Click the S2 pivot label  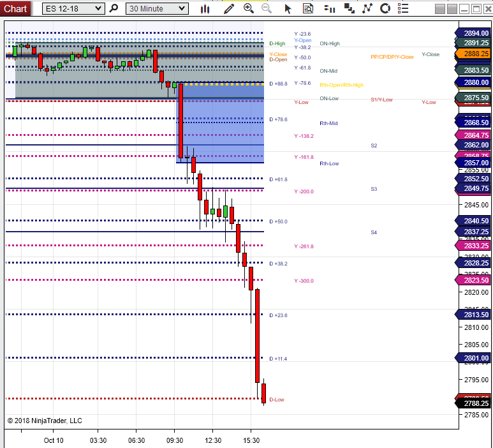[374, 146]
